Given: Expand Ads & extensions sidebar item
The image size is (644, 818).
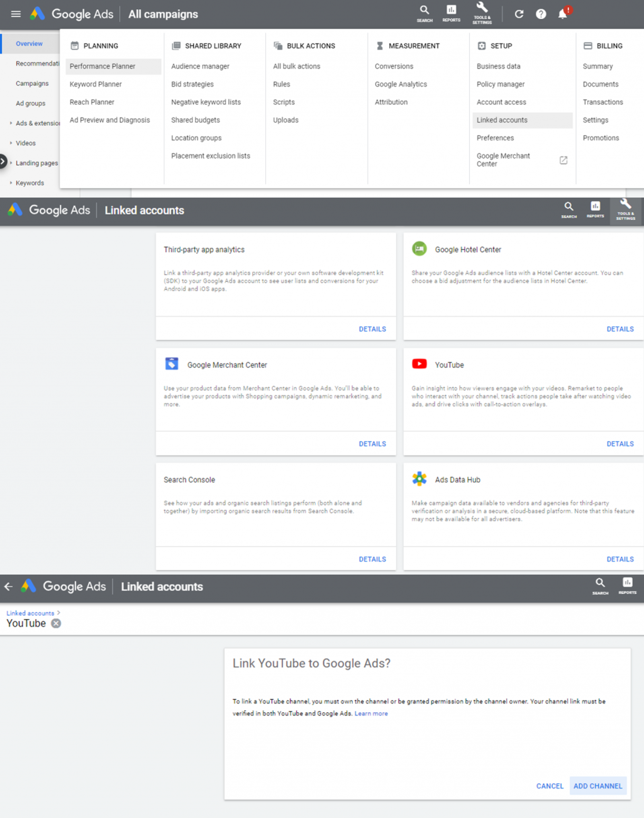Looking at the screenshot, I should click(x=11, y=123).
